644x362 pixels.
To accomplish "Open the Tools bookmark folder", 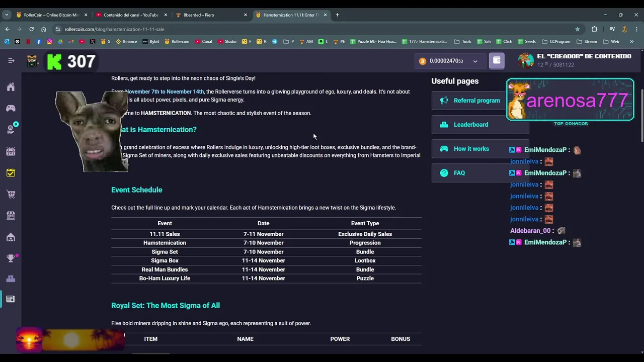I will 462,42.
